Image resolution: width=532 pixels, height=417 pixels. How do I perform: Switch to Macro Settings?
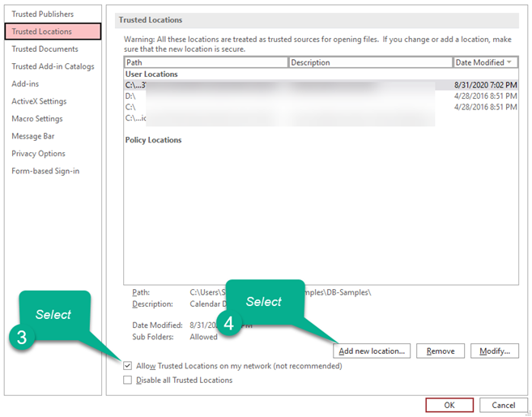tap(37, 119)
